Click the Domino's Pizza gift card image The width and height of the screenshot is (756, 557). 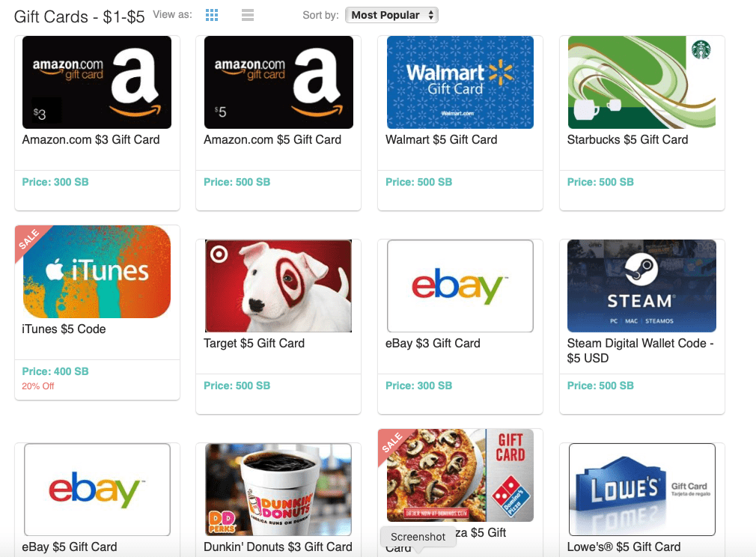coord(460,475)
